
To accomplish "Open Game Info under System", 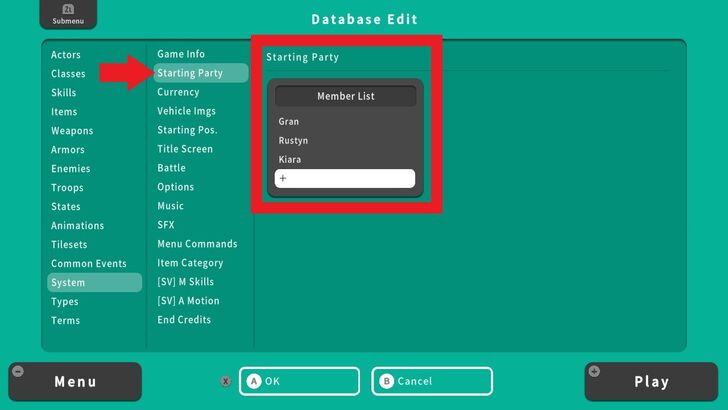I will pyautogui.click(x=181, y=54).
